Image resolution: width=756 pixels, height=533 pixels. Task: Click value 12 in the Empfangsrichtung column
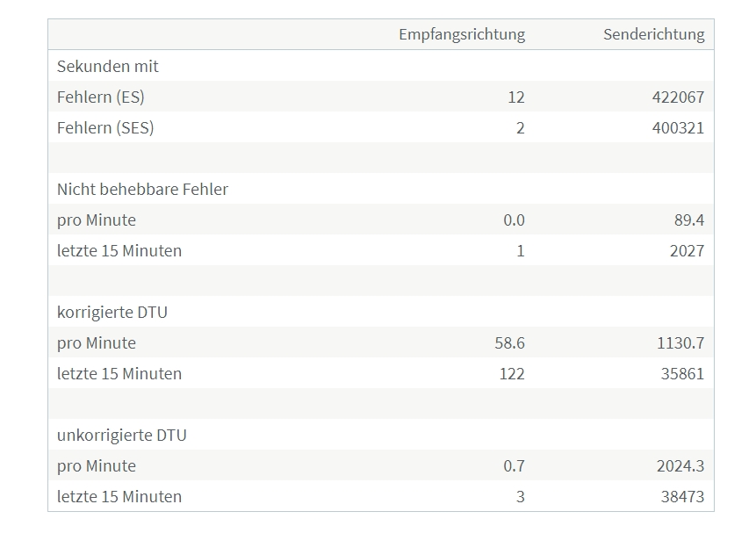515,97
